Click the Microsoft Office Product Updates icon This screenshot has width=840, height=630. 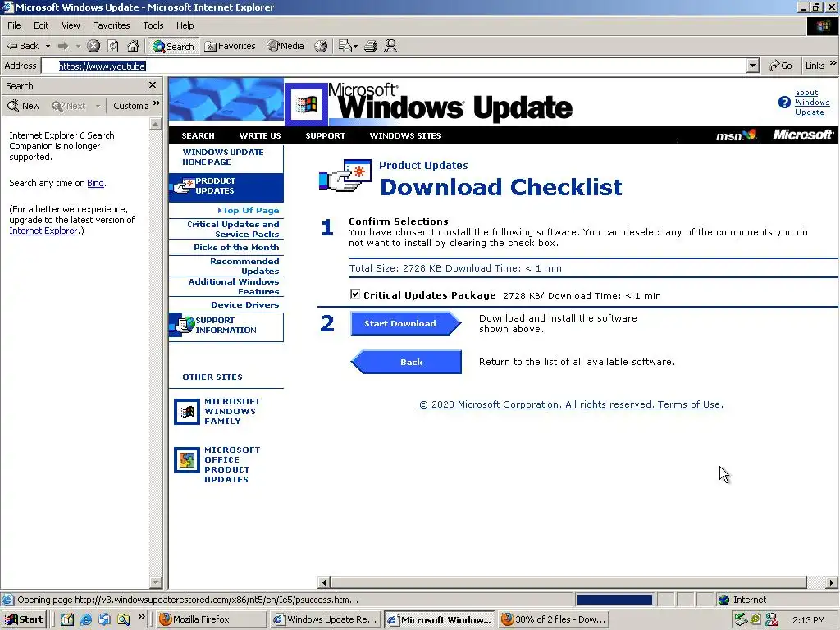[186, 460]
